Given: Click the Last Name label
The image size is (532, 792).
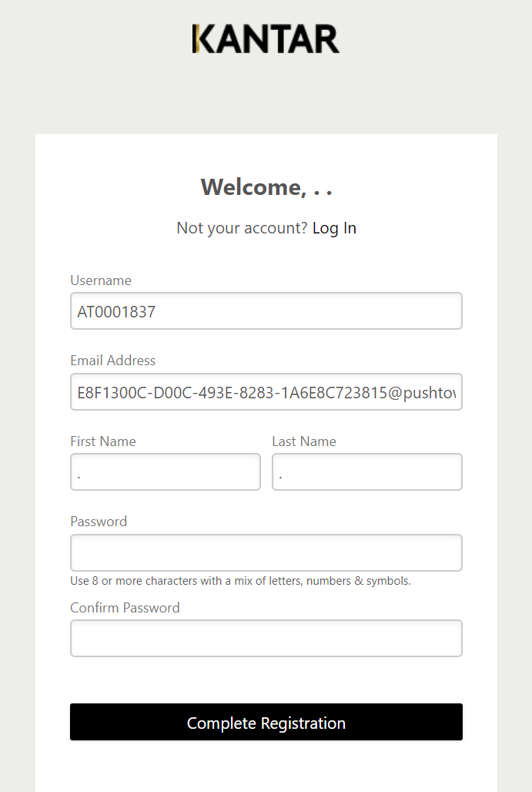Looking at the screenshot, I should (304, 441).
